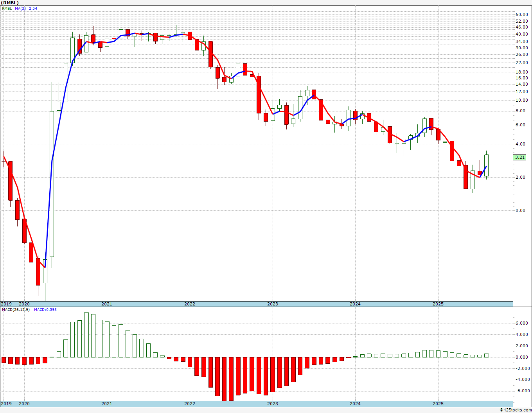
Task: Click 2019 on the MACD panel time axis
Action: click(6, 404)
